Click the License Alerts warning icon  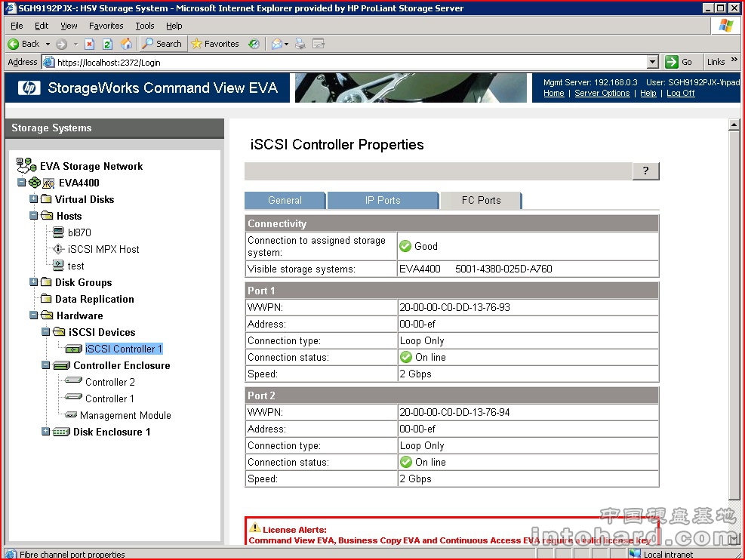(254, 528)
